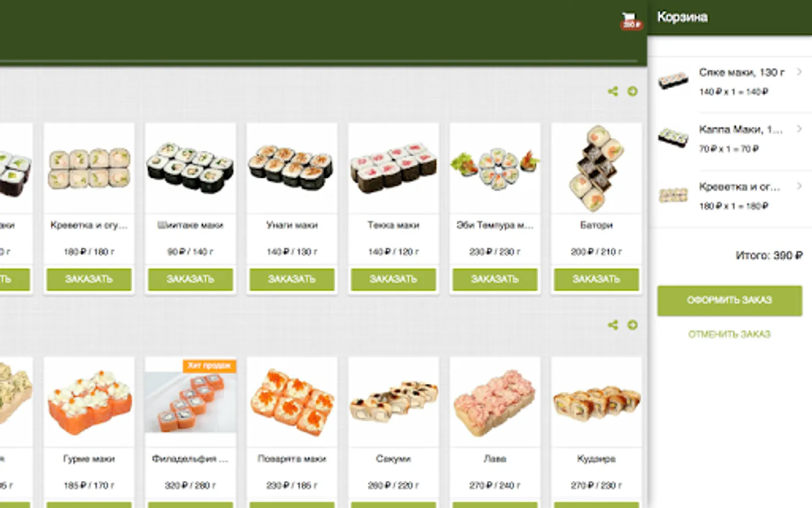This screenshot has height=508, width=812.
Task: Open the Хит продаж badge on Филадельфия
Action: click(209, 366)
